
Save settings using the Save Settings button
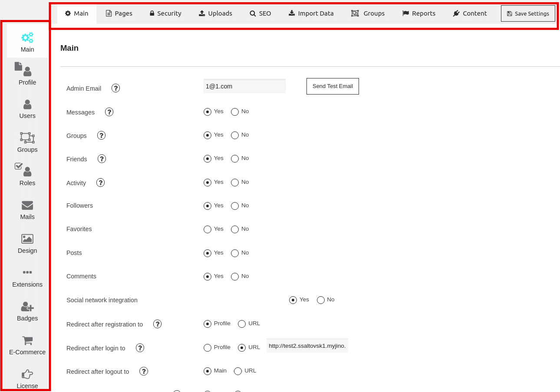[528, 13]
